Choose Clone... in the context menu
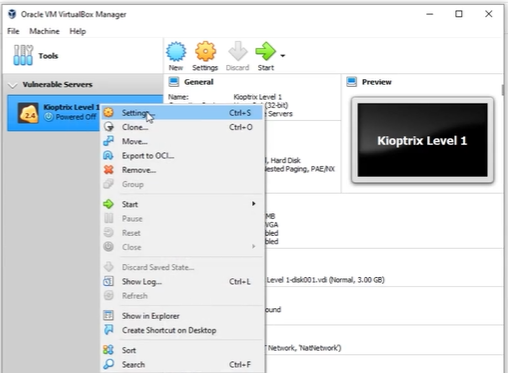The height and width of the screenshot is (373, 508). click(182, 127)
